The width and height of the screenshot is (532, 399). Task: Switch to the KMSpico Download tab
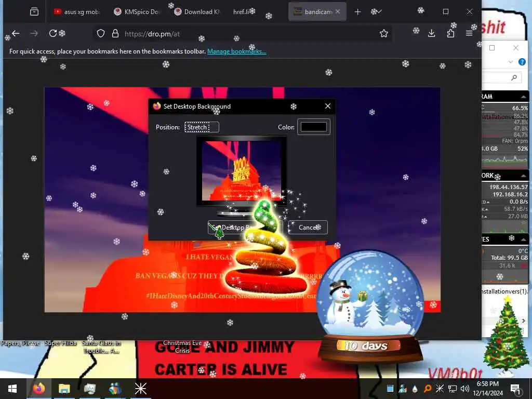coord(137,12)
